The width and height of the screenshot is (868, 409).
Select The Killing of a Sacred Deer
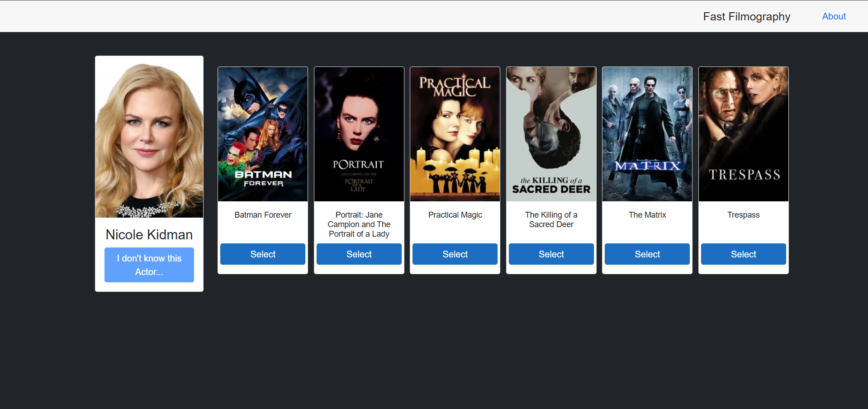point(551,254)
